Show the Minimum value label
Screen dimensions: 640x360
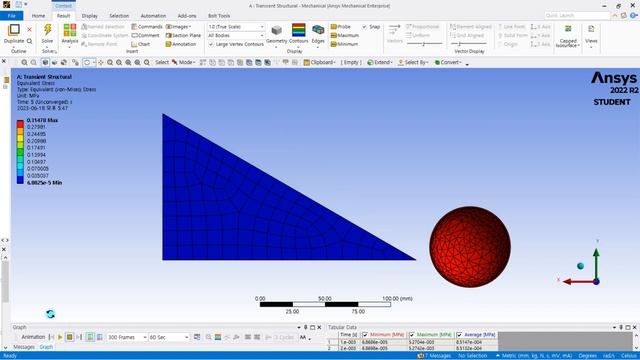click(344, 44)
